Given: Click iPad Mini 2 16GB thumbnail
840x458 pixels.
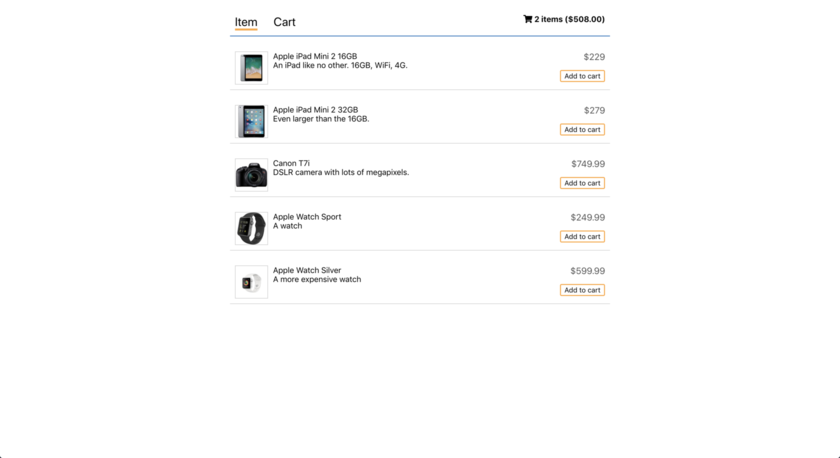Looking at the screenshot, I should 251,68.
